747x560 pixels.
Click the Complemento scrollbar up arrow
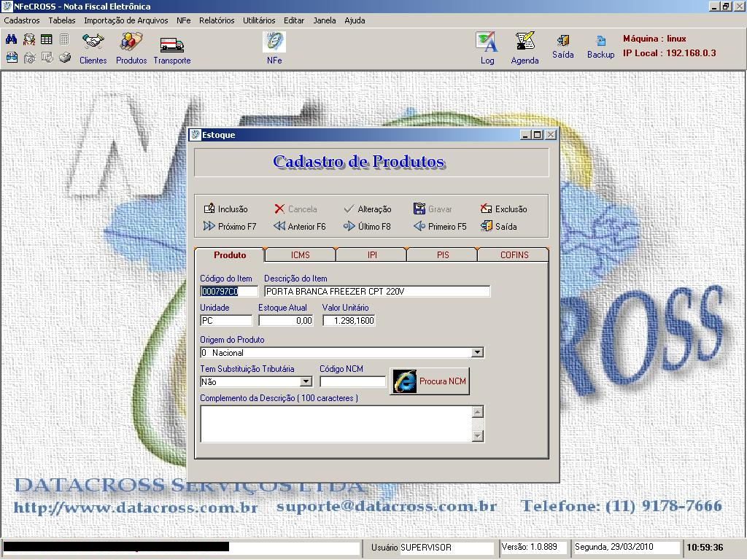[x=477, y=411]
